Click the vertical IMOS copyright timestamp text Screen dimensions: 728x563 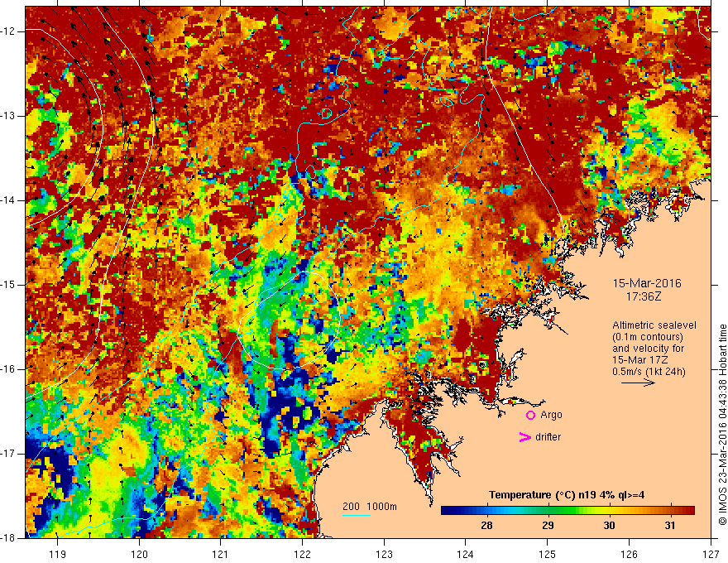(x=722, y=425)
